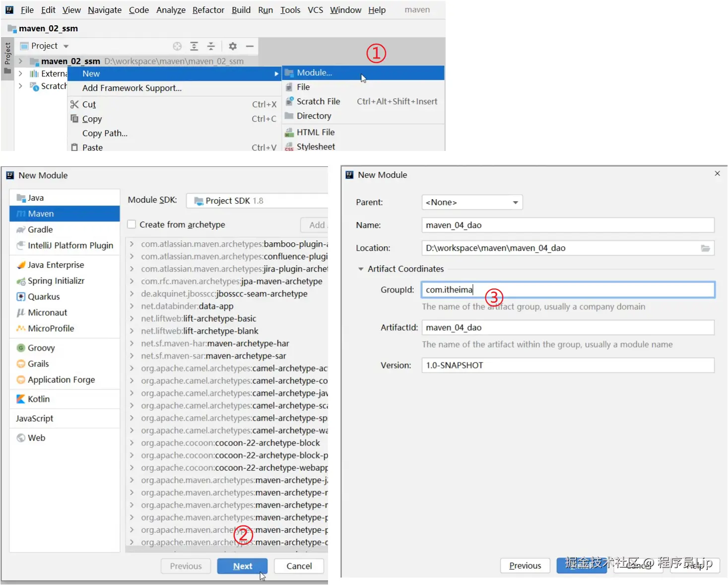728x585 pixels.
Task: Open the File menu
Action: [27, 10]
